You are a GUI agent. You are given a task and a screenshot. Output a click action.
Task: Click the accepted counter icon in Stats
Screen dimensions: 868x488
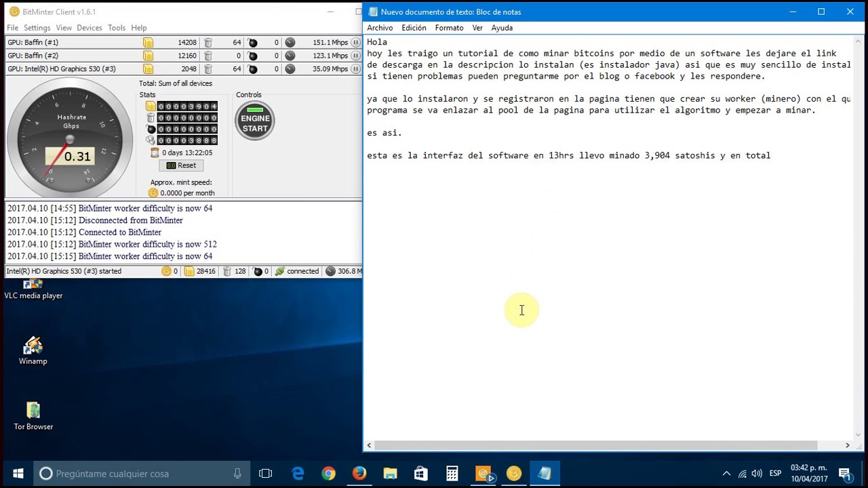coord(151,106)
